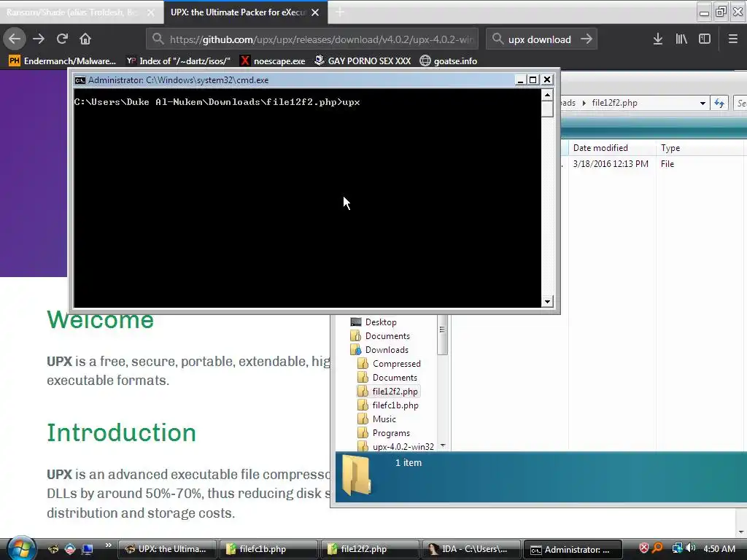The width and height of the screenshot is (747, 560).
Task: Open Endermanch/Malware bookmark
Action: (63, 61)
